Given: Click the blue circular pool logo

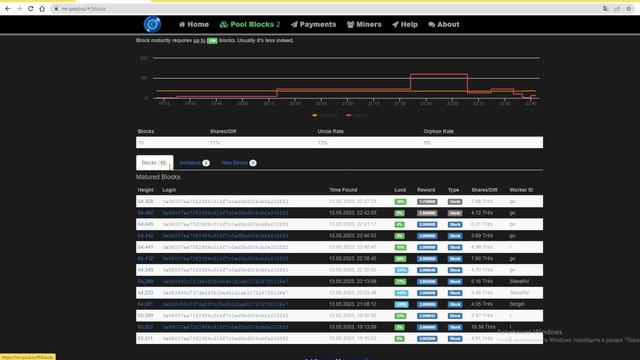Looking at the screenshot, I should (152, 24).
